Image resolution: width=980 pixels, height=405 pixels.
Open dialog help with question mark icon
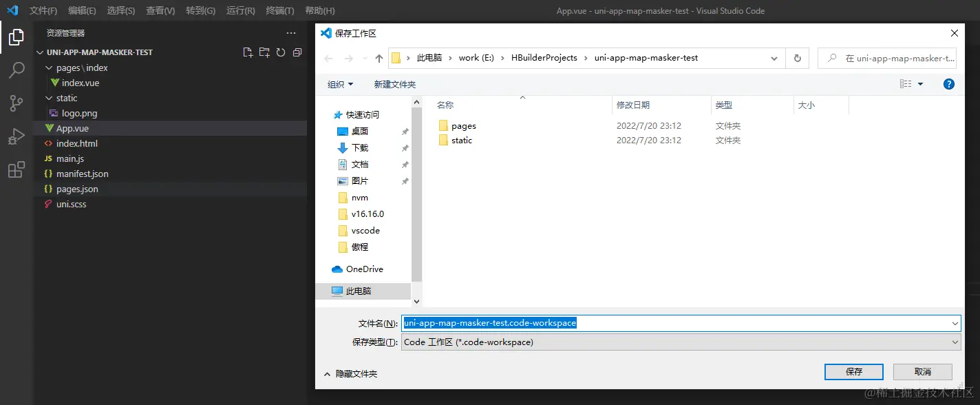[x=949, y=84]
